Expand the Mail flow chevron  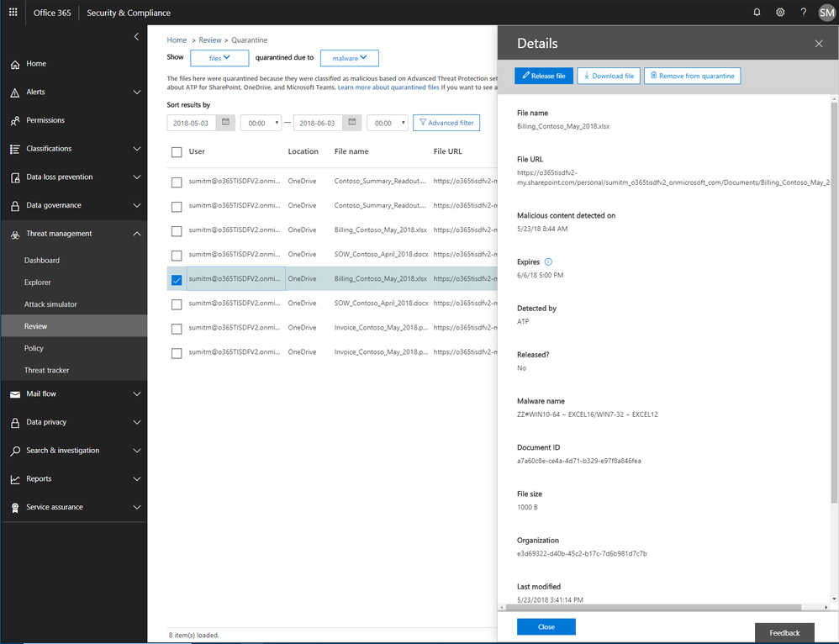[137, 394]
